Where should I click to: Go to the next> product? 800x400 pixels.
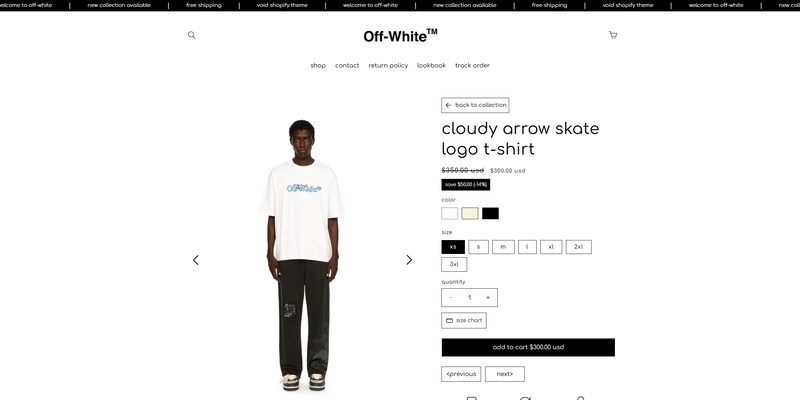[x=505, y=374]
